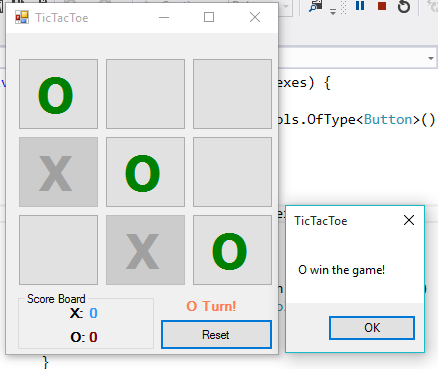Click the bottom-middle cell marked X
This screenshot has height=369, width=438.
click(145, 250)
